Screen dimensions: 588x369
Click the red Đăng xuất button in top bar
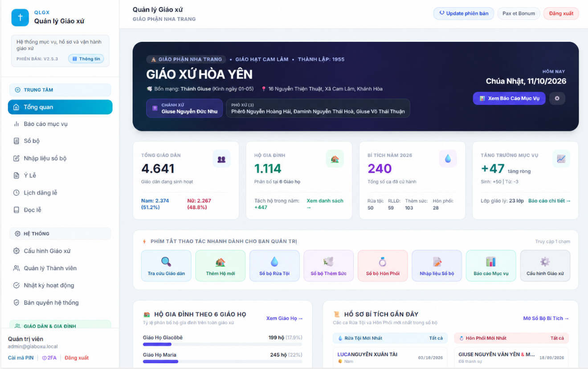pos(561,13)
